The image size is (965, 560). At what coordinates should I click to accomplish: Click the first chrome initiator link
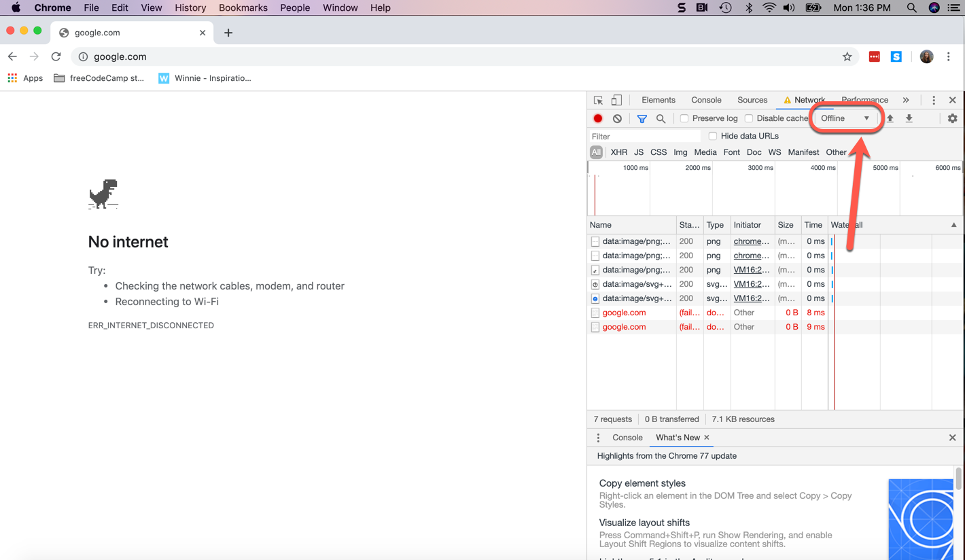coord(752,241)
